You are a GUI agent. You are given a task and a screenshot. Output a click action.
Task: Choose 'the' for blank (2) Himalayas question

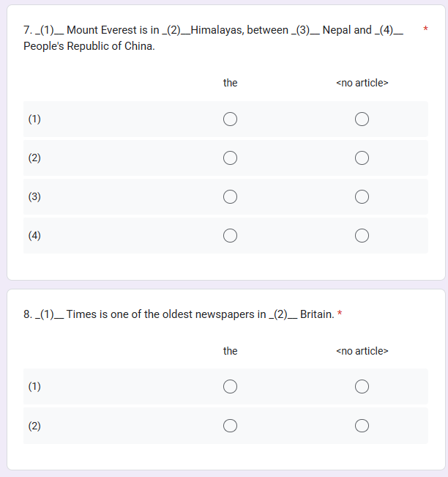230,158
